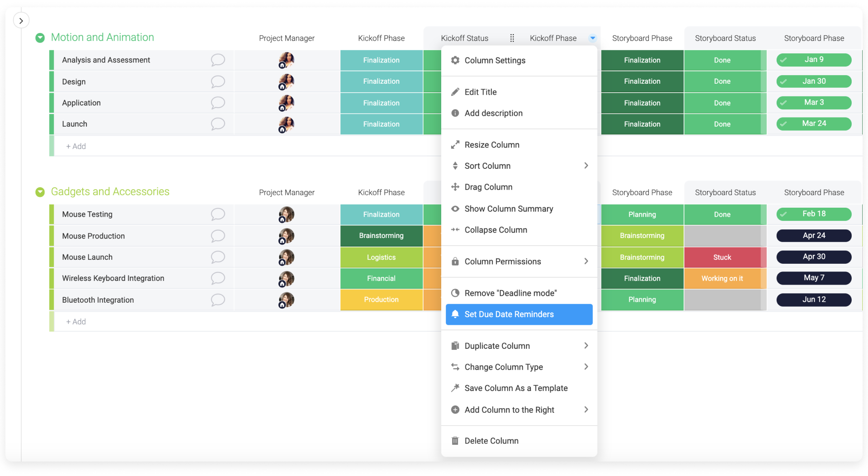Open Column Settings from the menu

pyautogui.click(x=519, y=61)
